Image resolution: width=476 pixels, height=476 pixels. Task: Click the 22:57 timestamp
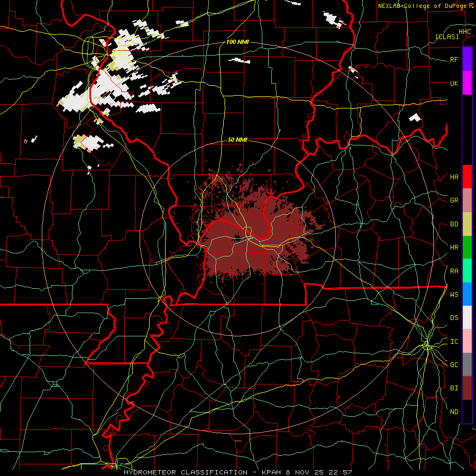[x=341, y=472]
